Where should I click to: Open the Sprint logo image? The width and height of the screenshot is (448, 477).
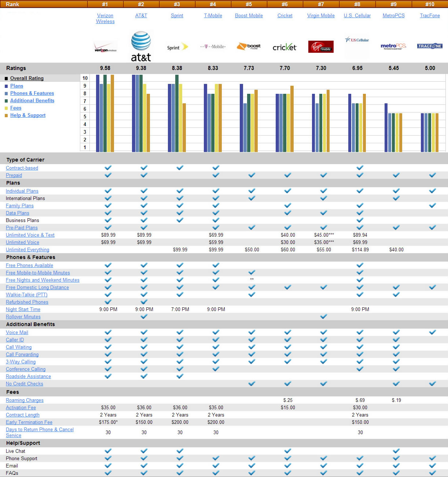(x=177, y=47)
